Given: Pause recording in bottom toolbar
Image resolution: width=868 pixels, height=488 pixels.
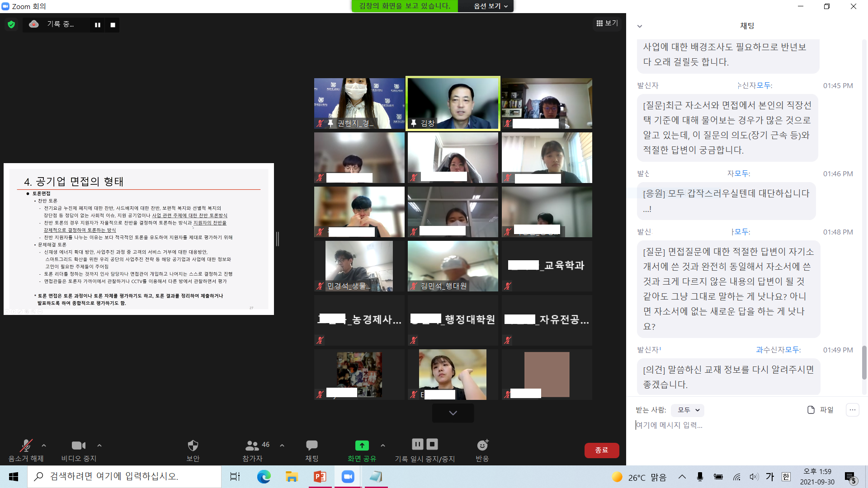Looking at the screenshot, I should click(418, 444).
